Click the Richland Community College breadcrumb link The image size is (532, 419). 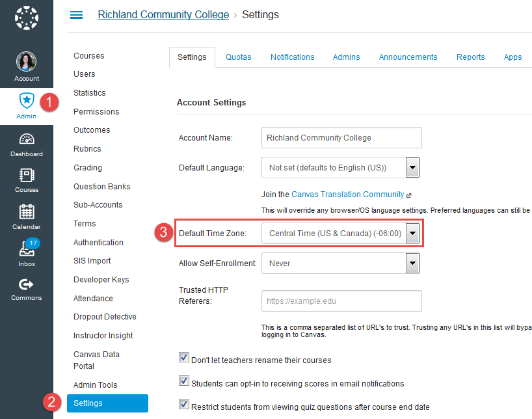click(163, 14)
